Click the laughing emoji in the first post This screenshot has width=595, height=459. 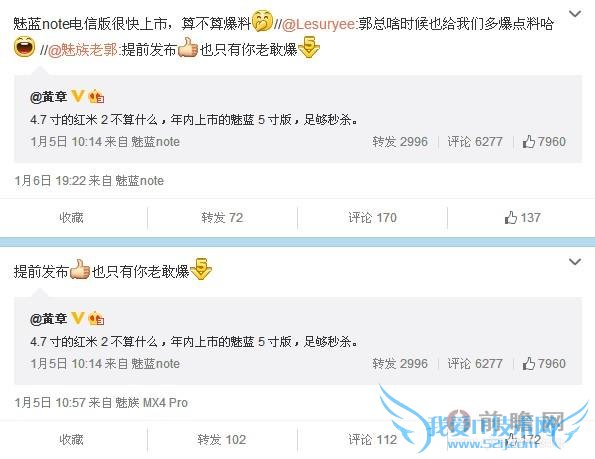pos(24,47)
